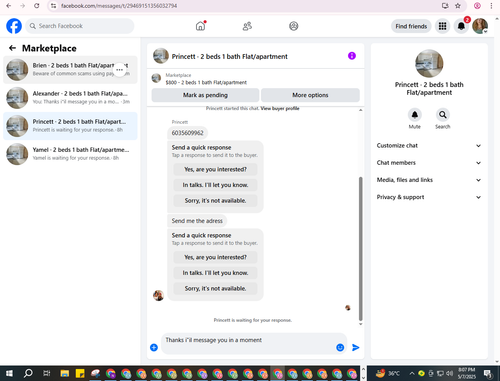Expand the Customize chat section
The width and height of the screenshot is (500, 381).
[429, 146]
